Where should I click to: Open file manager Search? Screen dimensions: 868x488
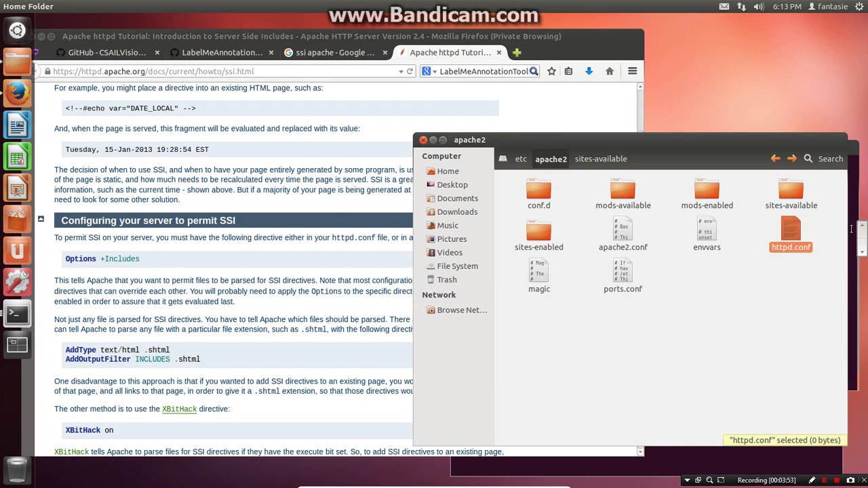tap(823, 159)
